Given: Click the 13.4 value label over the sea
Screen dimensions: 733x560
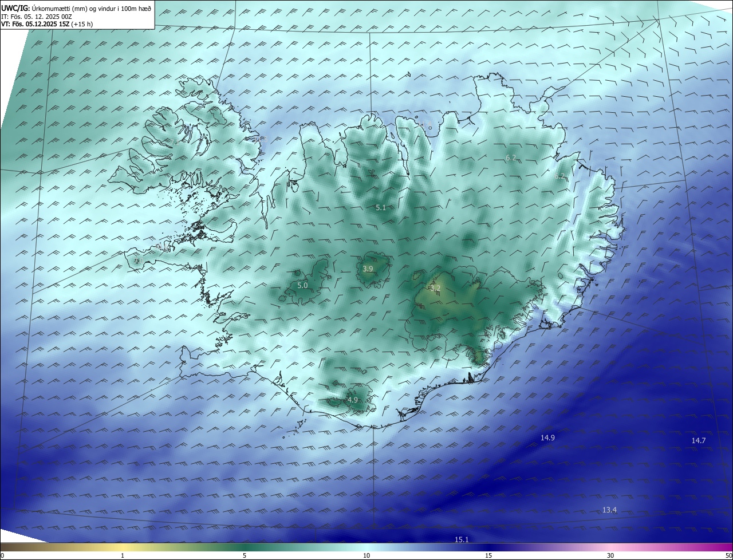Looking at the screenshot, I should [x=609, y=510].
